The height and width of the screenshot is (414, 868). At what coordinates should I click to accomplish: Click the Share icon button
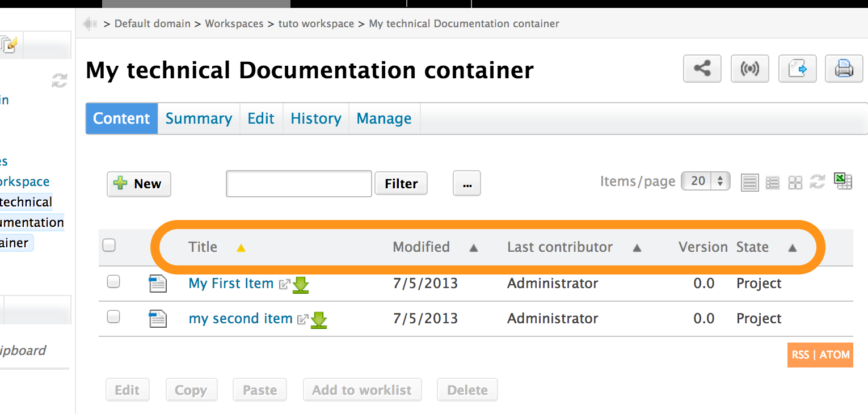702,69
